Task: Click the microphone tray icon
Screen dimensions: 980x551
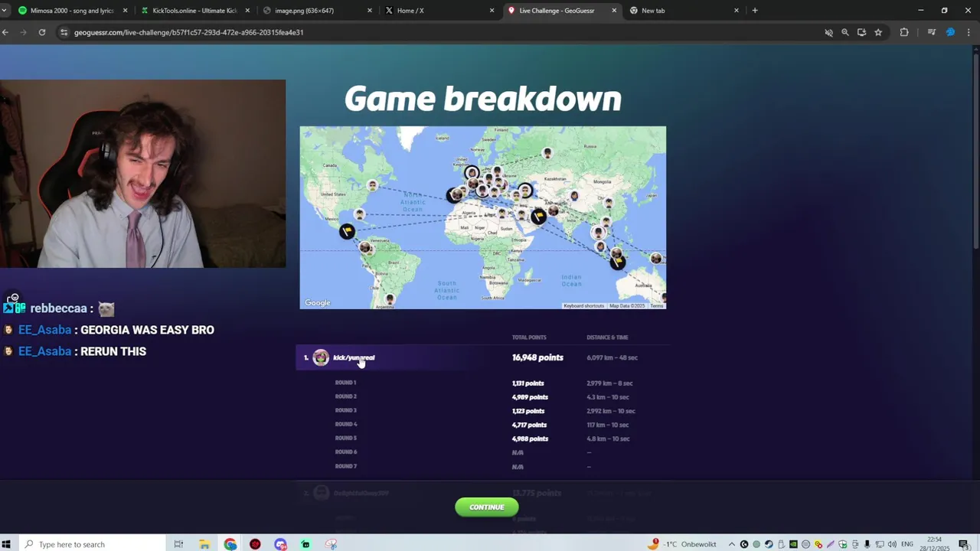Action: click(x=867, y=544)
